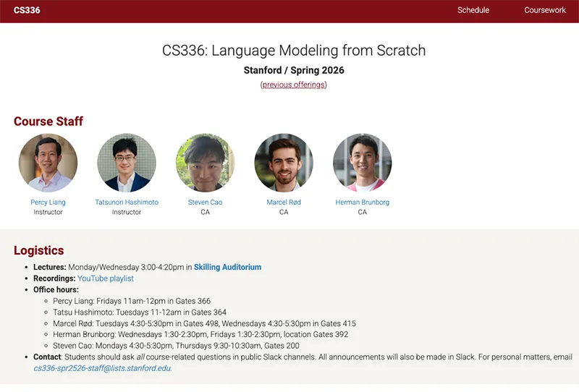Click Tatsu Hashimoto's office hours line in Gates 364
Viewport: 579px width, 392px height.
pos(140,312)
